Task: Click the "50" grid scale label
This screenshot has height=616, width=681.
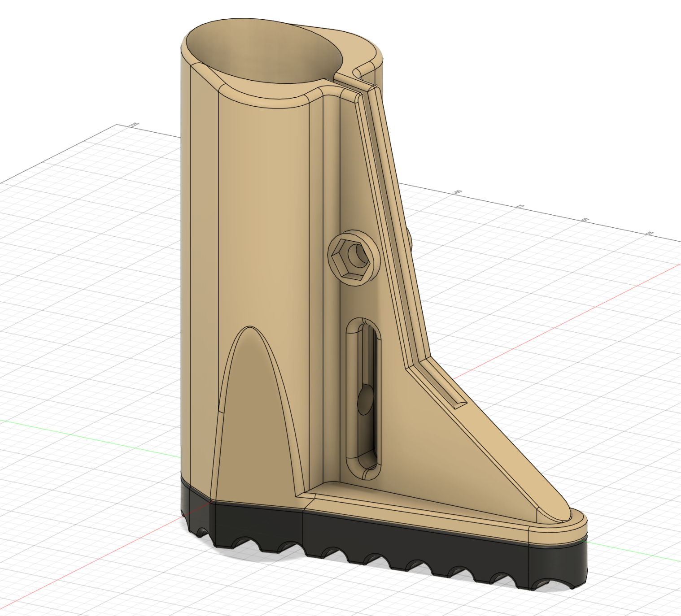Action: click(585, 220)
